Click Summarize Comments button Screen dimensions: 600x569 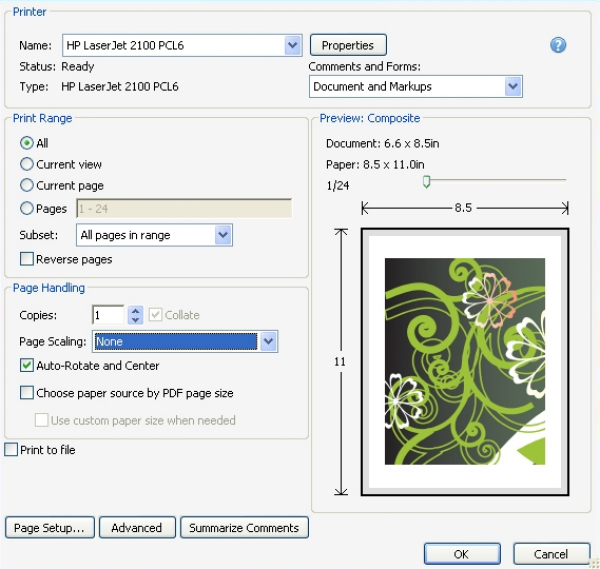click(x=244, y=528)
